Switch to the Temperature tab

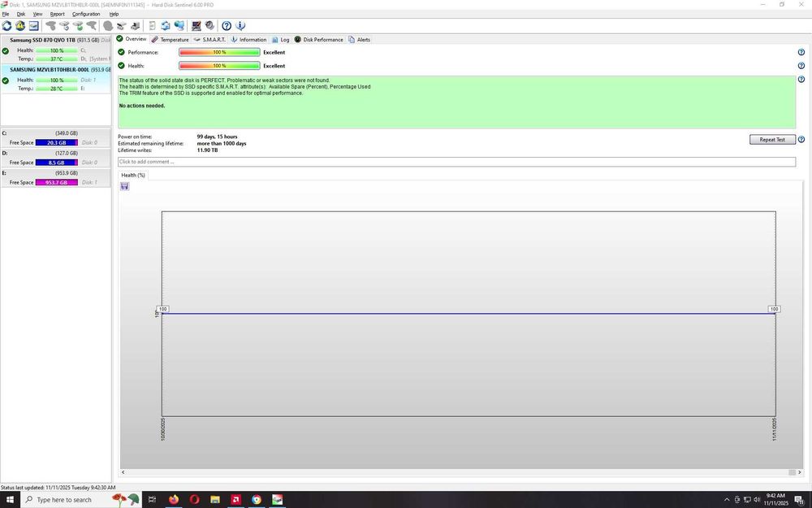point(170,39)
